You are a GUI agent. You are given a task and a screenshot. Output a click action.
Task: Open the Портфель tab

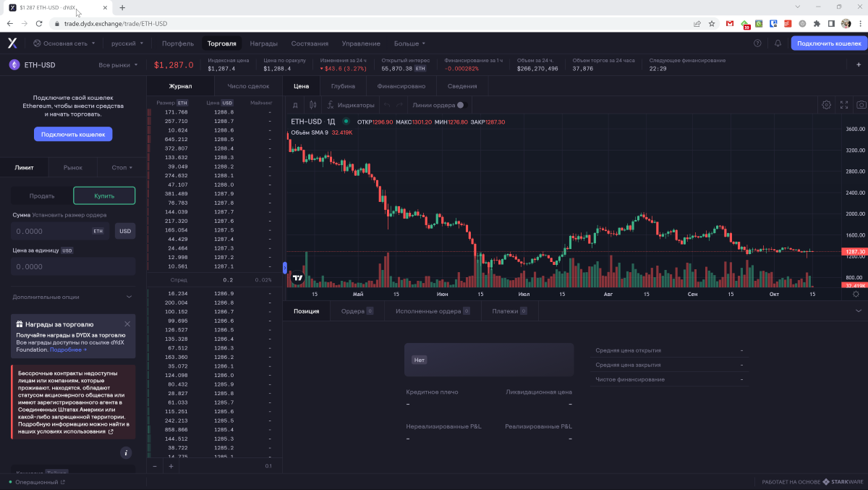[x=178, y=43]
